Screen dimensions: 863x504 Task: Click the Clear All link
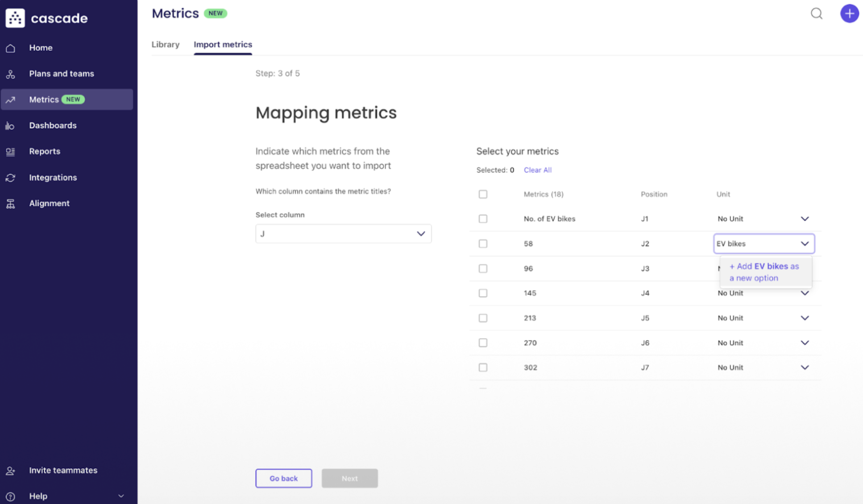pos(537,170)
